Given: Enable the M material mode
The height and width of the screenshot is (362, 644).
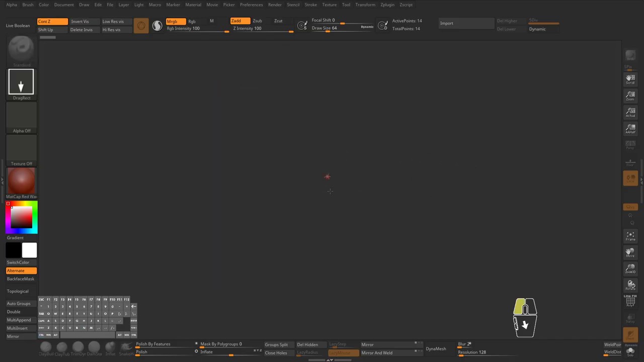Looking at the screenshot, I should (212, 21).
